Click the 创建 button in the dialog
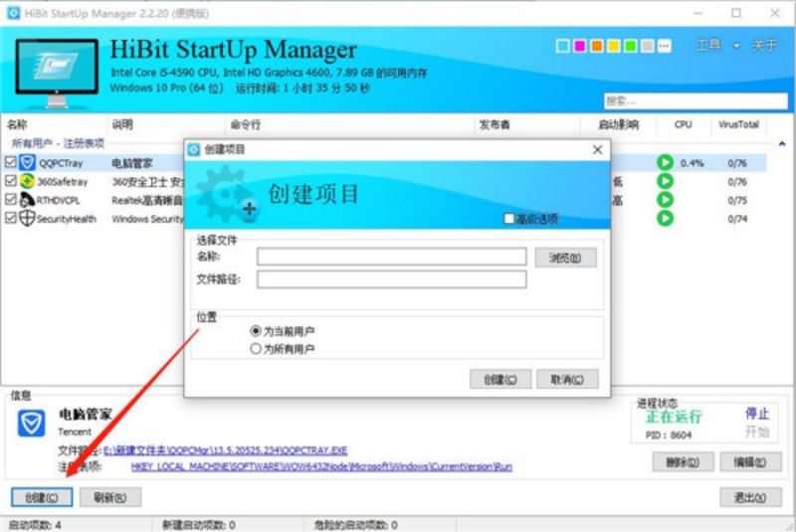 point(500,379)
